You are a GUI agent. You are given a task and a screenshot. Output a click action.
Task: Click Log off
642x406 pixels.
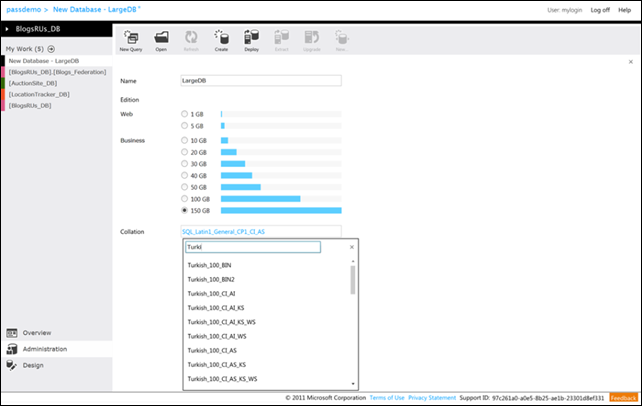(600, 10)
